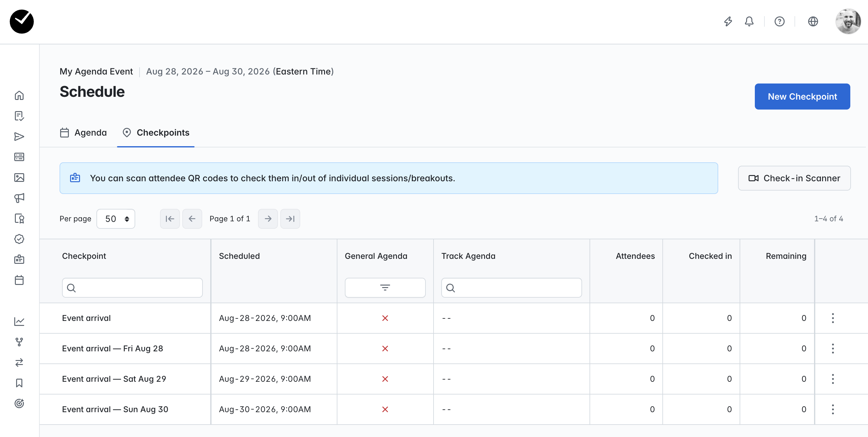Open the ID badge sidebar icon
The height and width of the screenshot is (437, 868).
[x=19, y=259]
